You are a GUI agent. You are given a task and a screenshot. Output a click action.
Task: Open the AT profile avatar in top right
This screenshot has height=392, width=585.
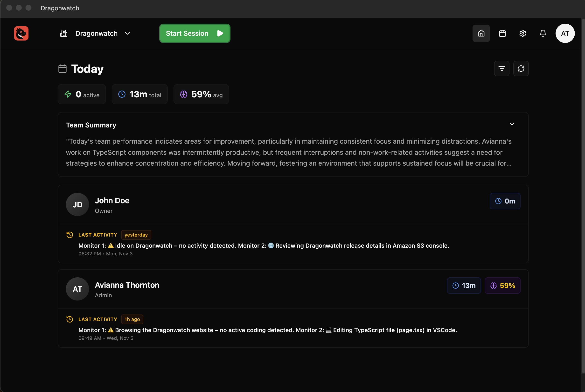pyautogui.click(x=565, y=33)
